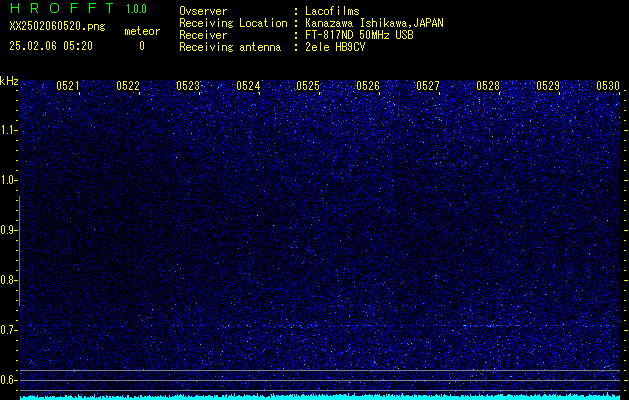Click the version number 1.0.0
629x400 pixels.
coord(136,8)
